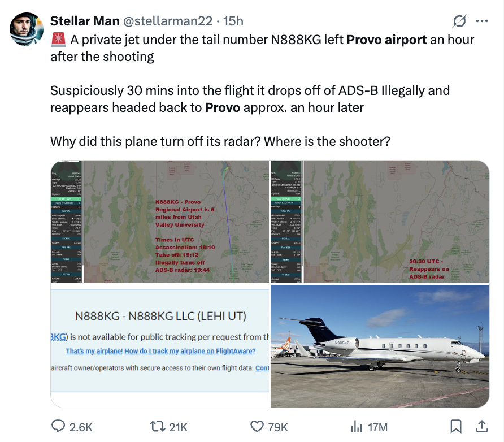Screen dimensions: 504x442
Task: Click the Grok slashed-circle icon
Action: (x=460, y=21)
